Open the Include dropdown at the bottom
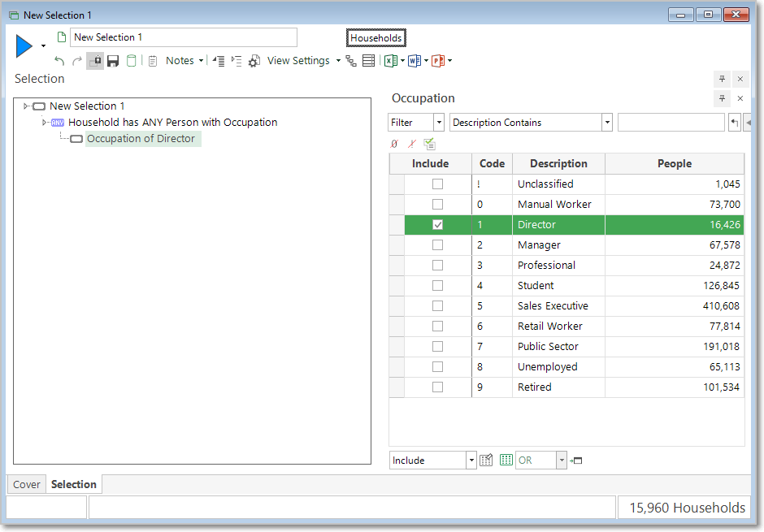This screenshot has width=764, height=532. tap(471, 460)
